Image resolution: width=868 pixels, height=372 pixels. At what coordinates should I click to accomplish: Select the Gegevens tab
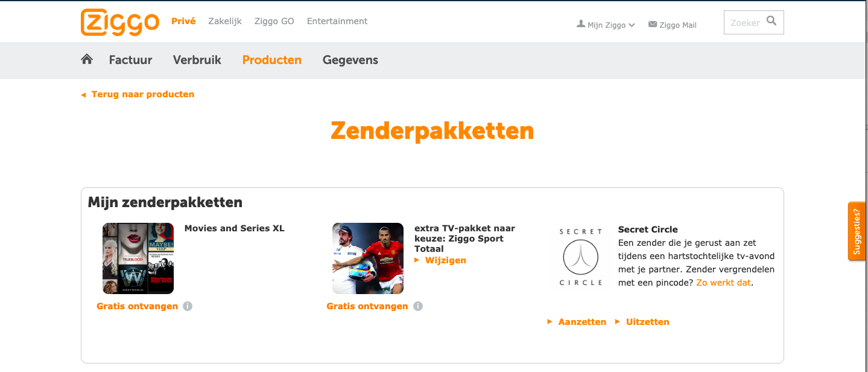(350, 60)
